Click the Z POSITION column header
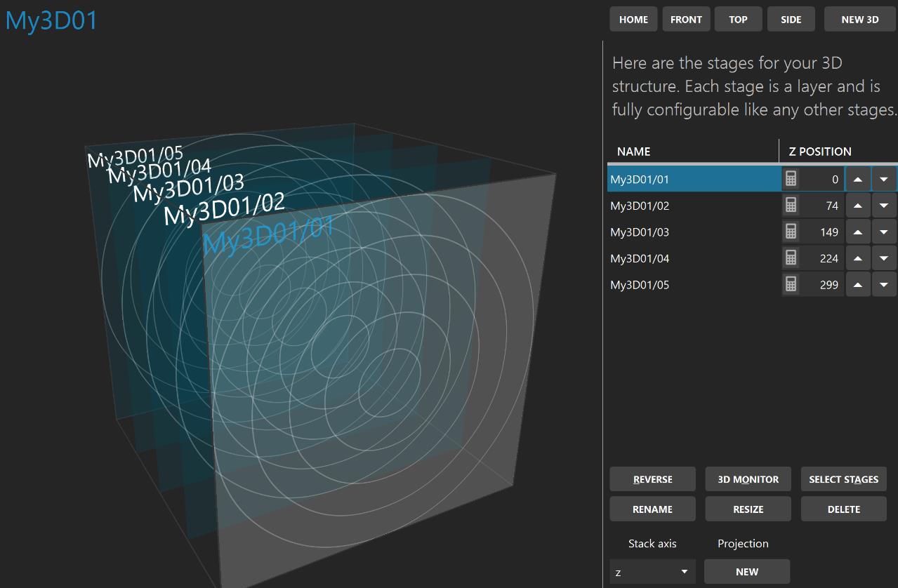Image resolution: width=898 pixels, height=588 pixels. 820,152
